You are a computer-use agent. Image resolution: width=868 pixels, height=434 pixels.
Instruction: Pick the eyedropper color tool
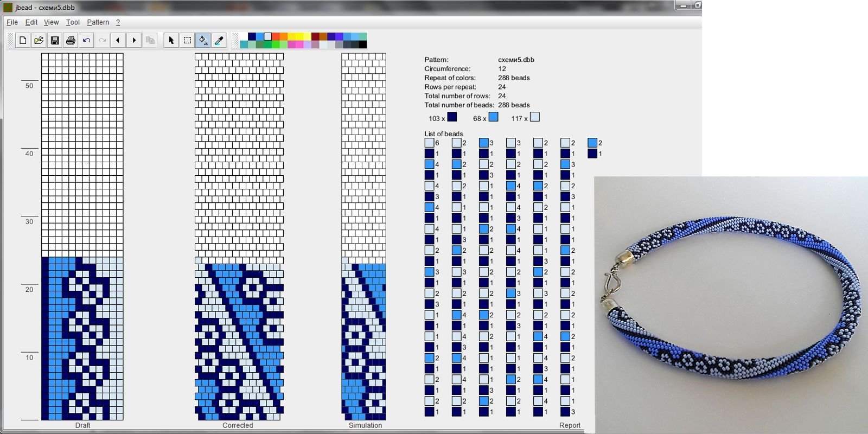pos(219,40)
